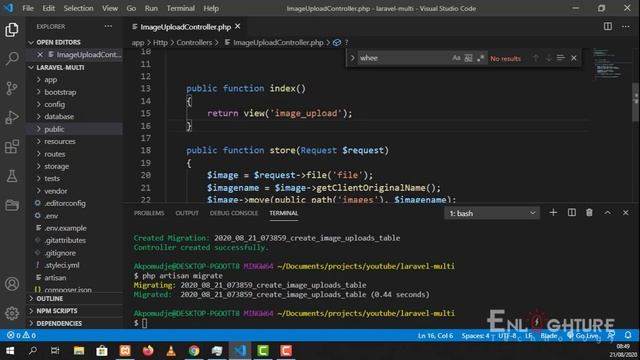Open the Explorer view in activity bar

12,30
